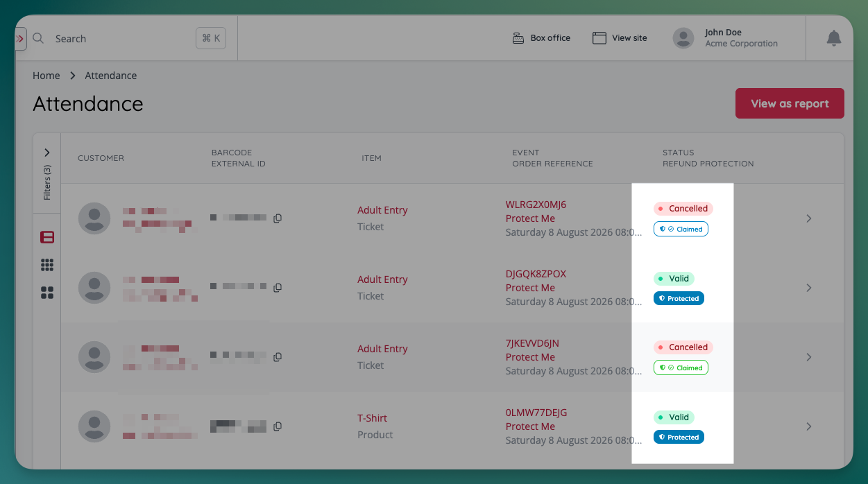868x484 pixels.
Task: Click the View site browser icon
Action: pyautogui.click(x=599, y=38)
